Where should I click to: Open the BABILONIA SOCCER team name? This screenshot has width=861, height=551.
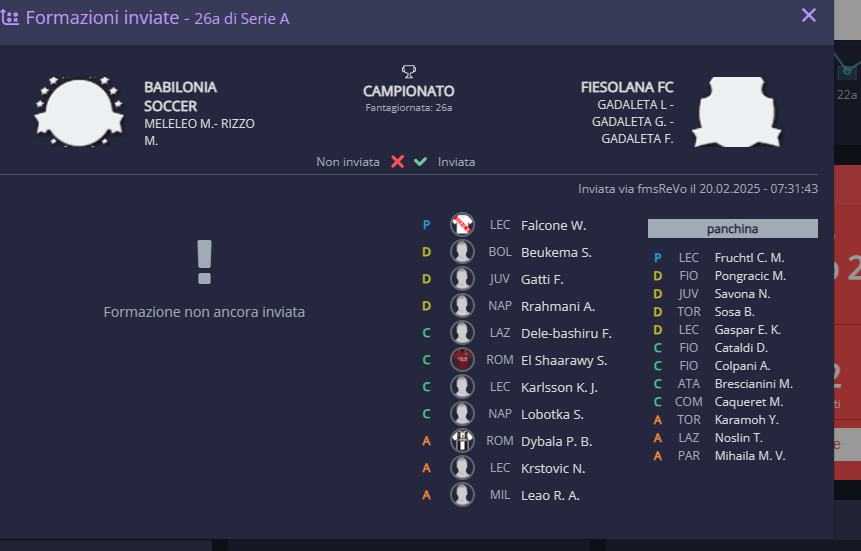[180, 96]
